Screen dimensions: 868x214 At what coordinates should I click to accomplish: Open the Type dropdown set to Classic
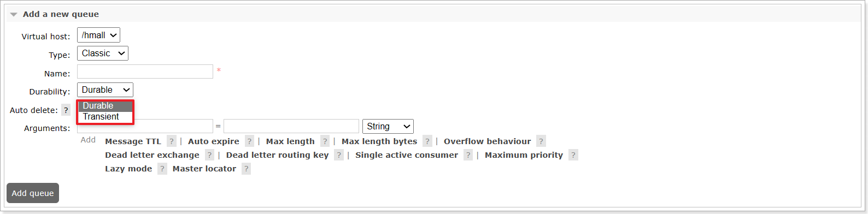tap(103, 53)
